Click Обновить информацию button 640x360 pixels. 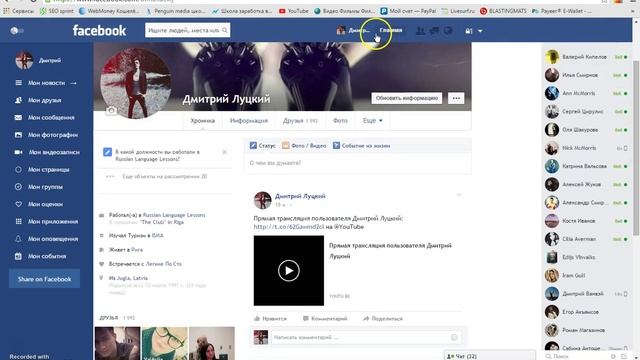(407, 98)
